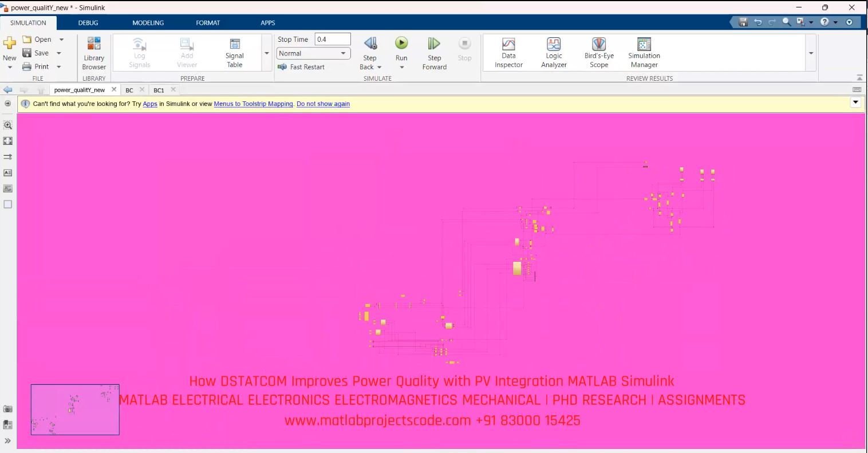Toggle Fast Restart
868x453 pixels.
301,67
